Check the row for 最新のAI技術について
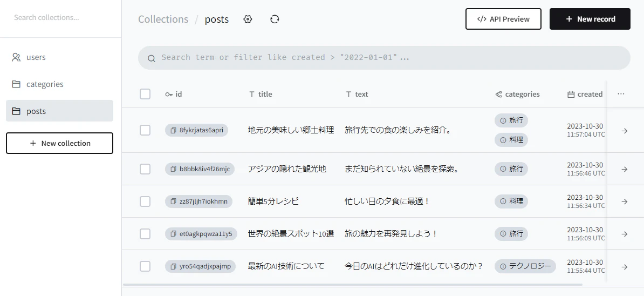Viewport: 644px width, 296px height. (145, 266)
